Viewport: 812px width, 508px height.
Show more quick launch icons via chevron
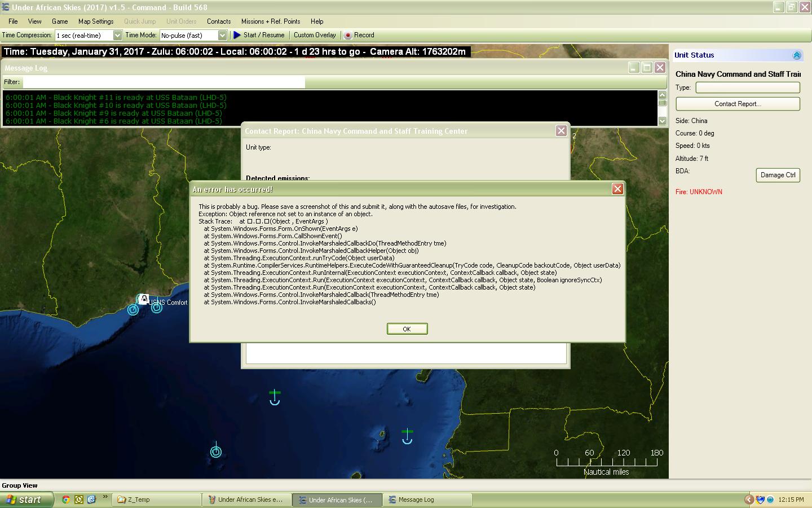tap(105, 498)
